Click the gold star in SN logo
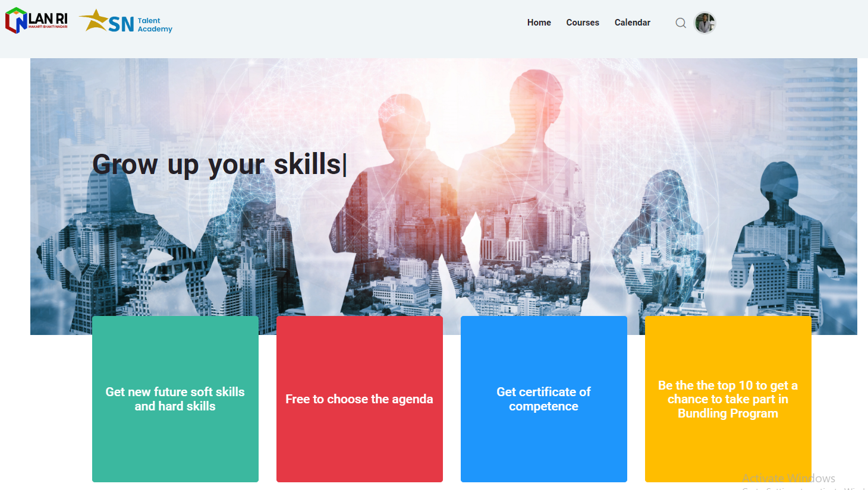Image resolution: width=868 pixels, height=490 pixels. click(x=93, y=21)
